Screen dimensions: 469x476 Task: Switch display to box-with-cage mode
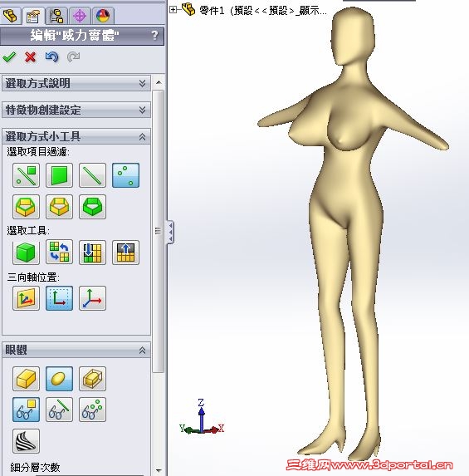pyautogui.click(x=92, y=379)
